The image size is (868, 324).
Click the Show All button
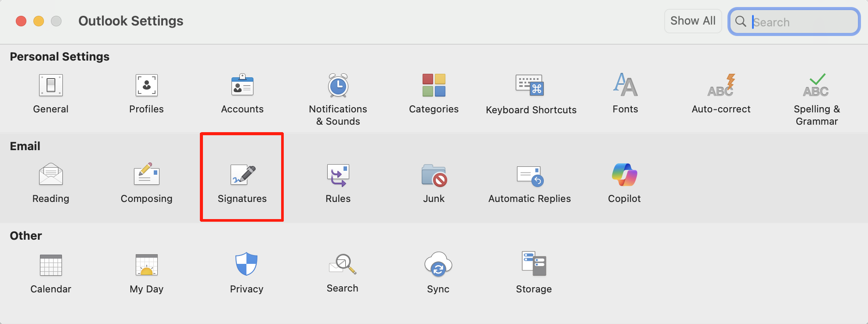[x=693, y=21]
